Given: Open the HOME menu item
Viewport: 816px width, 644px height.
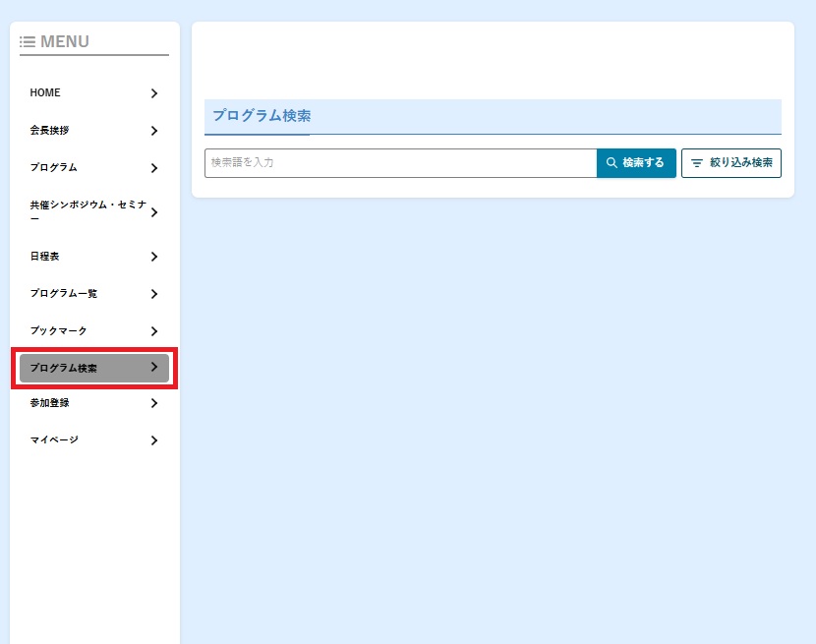Looking at the screenshot, I should click(x=45, y=93).
